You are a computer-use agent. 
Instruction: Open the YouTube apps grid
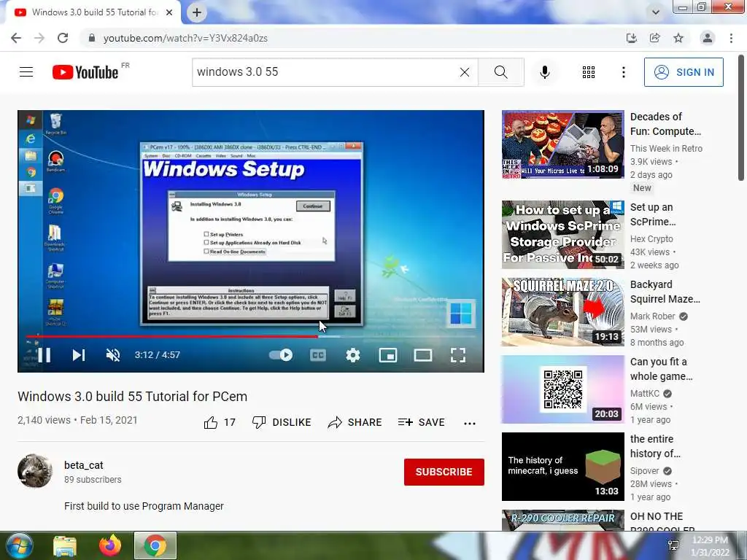(x=589, y=72)
